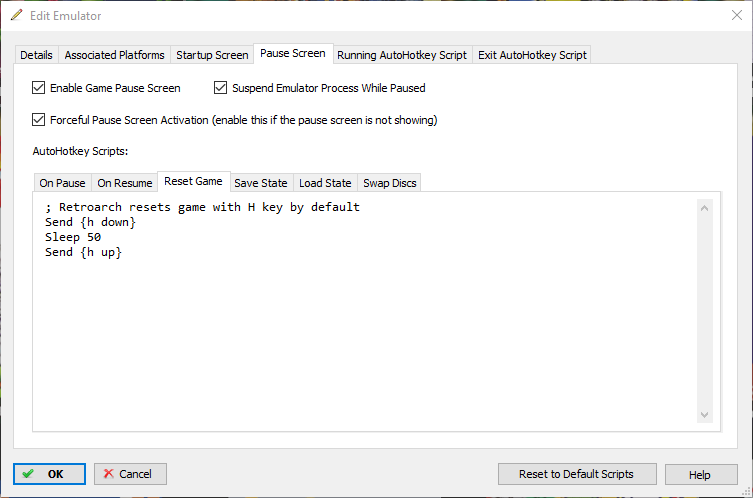Select Running AutoHotkey Script tab
This screenshot has width=753, height=498.
[x=401, y=55]
